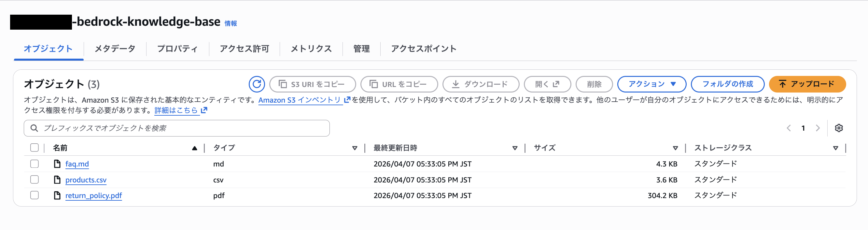Click the ダウンロード button

tap(481, 84)
